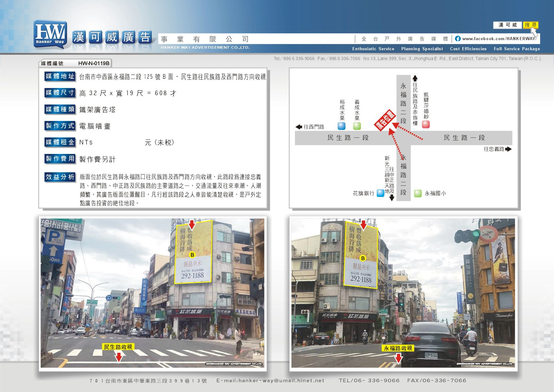Click the Cost Efficiencies text

[468, 49]
